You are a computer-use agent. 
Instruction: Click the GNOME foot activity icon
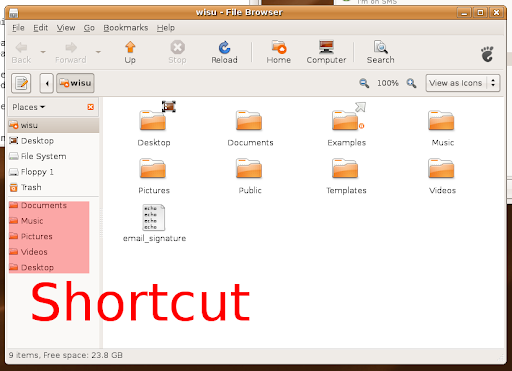[x=487, y=54]
